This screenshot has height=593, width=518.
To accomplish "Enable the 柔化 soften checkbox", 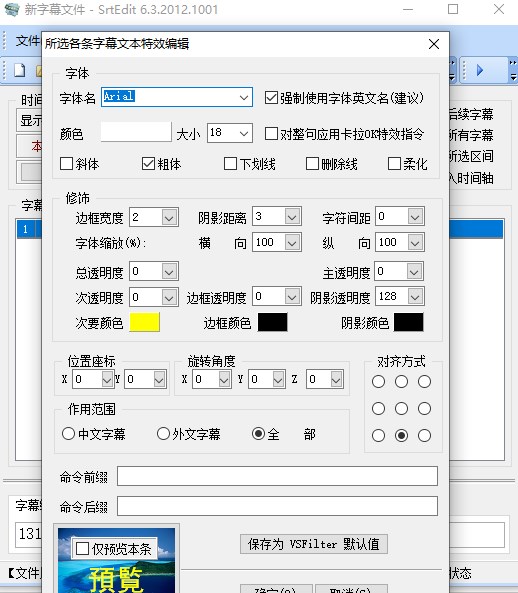I will click(394, 164).
